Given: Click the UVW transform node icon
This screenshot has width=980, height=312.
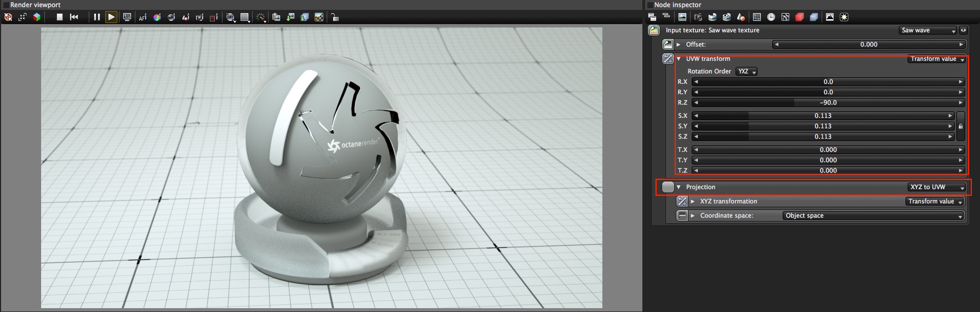Looking at the screenshot, I should pos(668,59).
